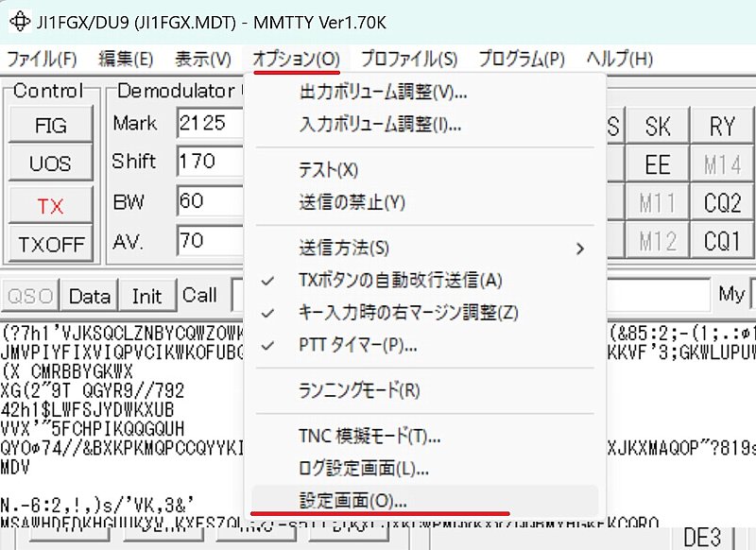Viewport: 756px width, 550px height.
Task: Click the Mark frequency field 2125
Action: pos(210,124)
